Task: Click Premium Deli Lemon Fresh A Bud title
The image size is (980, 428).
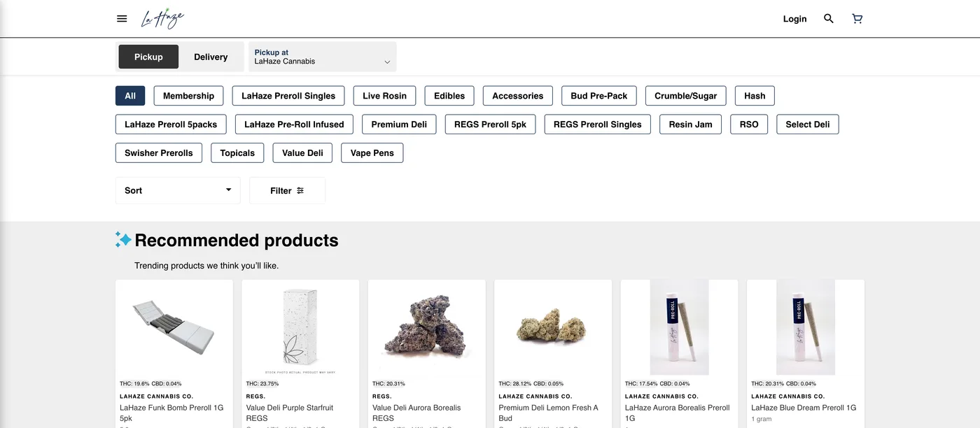Action: (x=549, y=413)
